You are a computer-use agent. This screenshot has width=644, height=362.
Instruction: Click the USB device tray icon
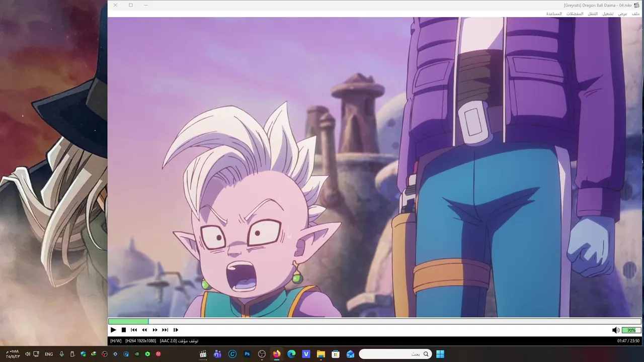(72, 354)
